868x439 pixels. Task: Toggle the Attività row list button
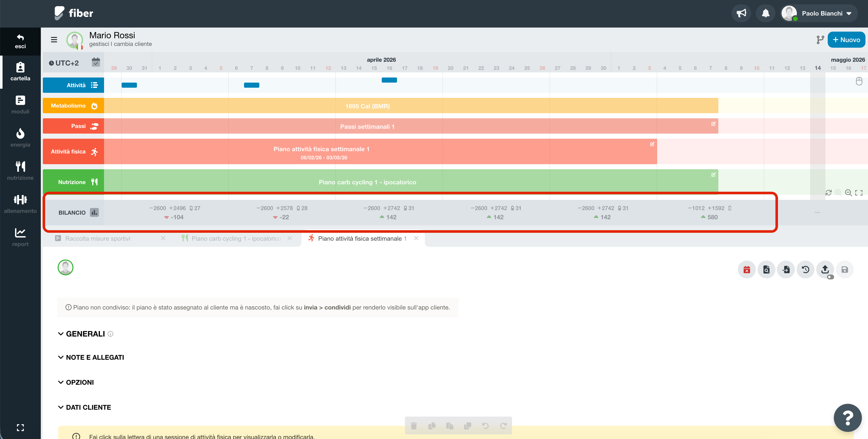pos(94,85)
